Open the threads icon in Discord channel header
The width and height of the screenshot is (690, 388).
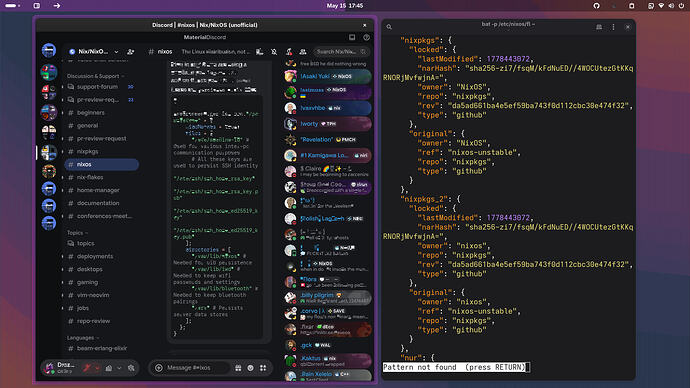pos(260,52)
